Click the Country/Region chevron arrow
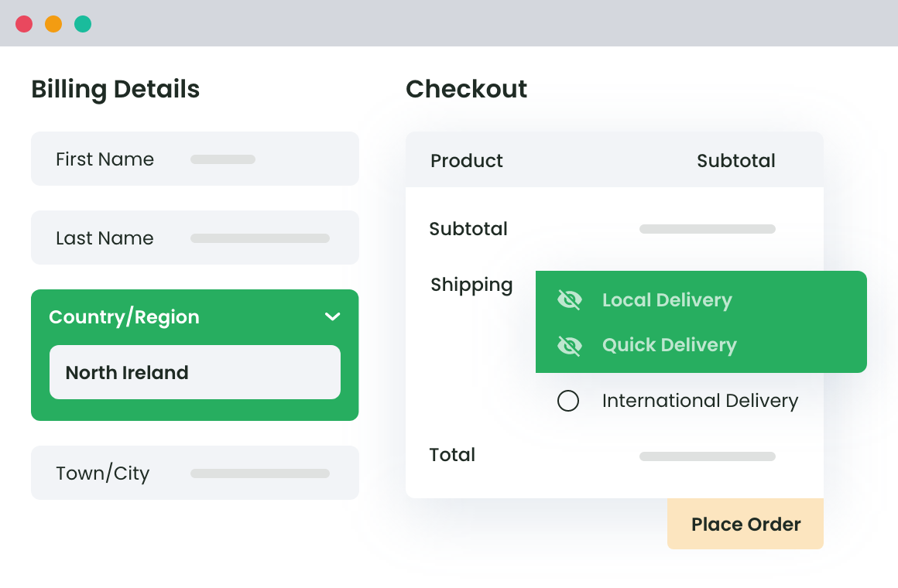This screenshot has height=588, width=898. (x=333, y=316)
